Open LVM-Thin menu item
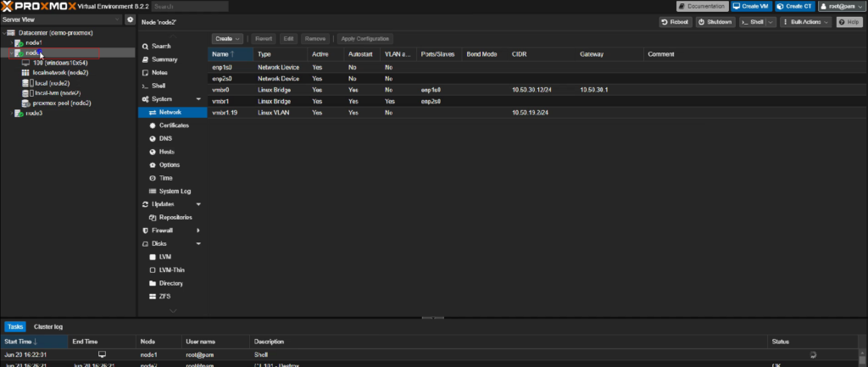The height and width of the screenshot is (367, 868). pyautogui.click(x=171, y=270)
